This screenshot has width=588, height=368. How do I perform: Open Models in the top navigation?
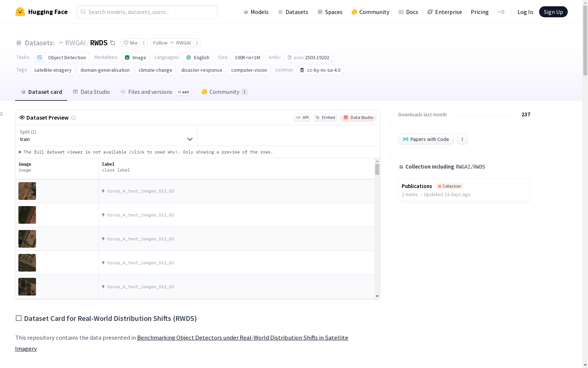click(x=256, y=12)
